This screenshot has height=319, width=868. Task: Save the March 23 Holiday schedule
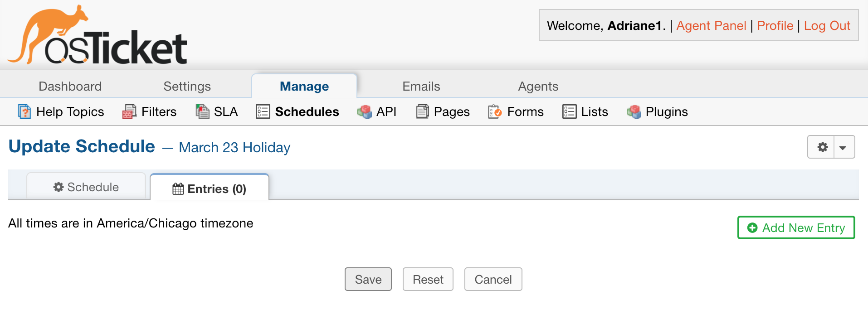(x=368, y=279)
